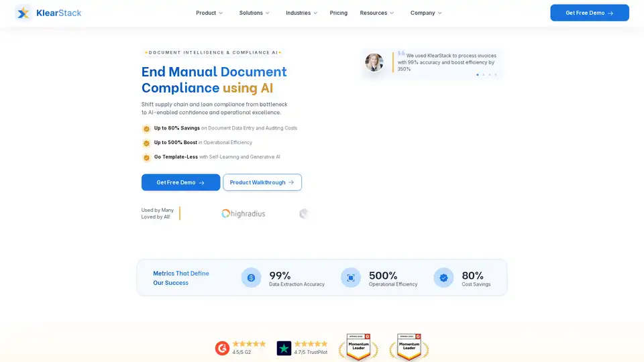
Task: Click the G2 rating logo
Action: (x=222, y=348)
